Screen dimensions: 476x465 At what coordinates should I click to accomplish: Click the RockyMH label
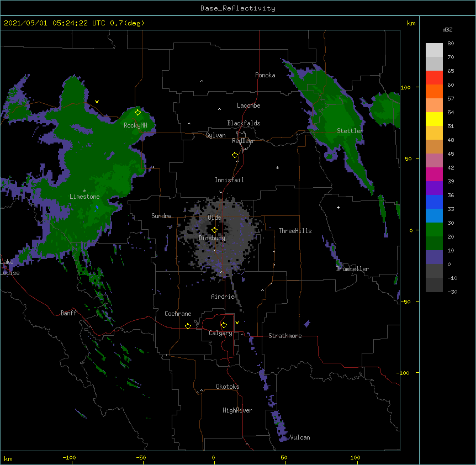pos(135,125)
